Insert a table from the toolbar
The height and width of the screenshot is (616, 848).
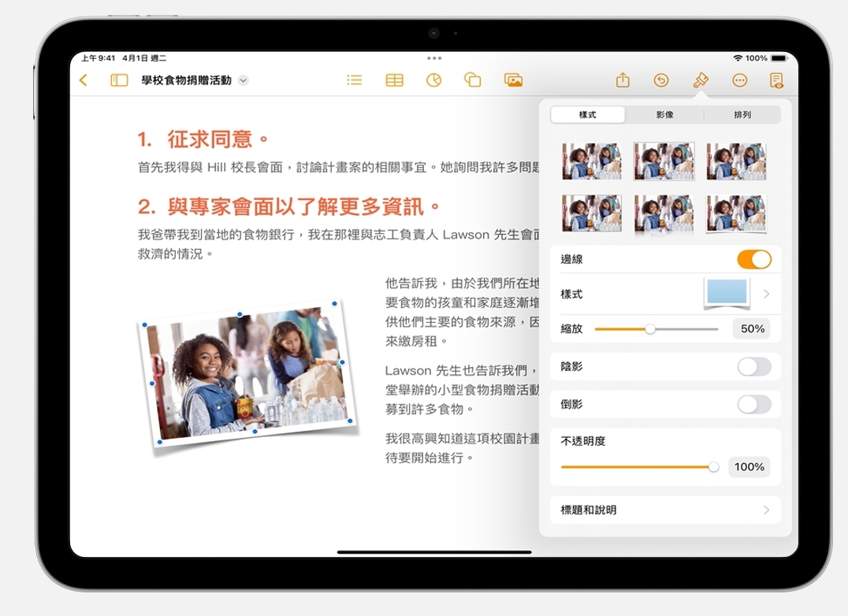pyautogui.click(x=394, y=80)
